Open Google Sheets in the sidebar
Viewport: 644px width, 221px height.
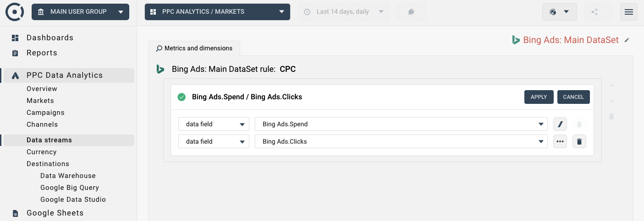tap(55, 213)
